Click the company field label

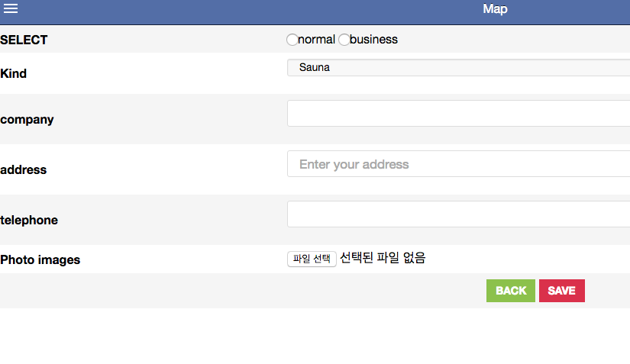click(x=27, y=120)
